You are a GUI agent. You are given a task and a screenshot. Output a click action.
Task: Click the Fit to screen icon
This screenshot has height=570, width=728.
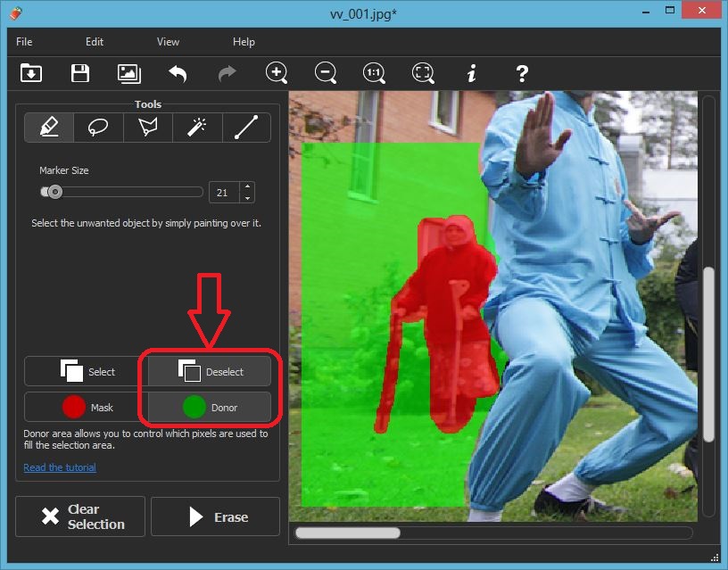point(423,73)
